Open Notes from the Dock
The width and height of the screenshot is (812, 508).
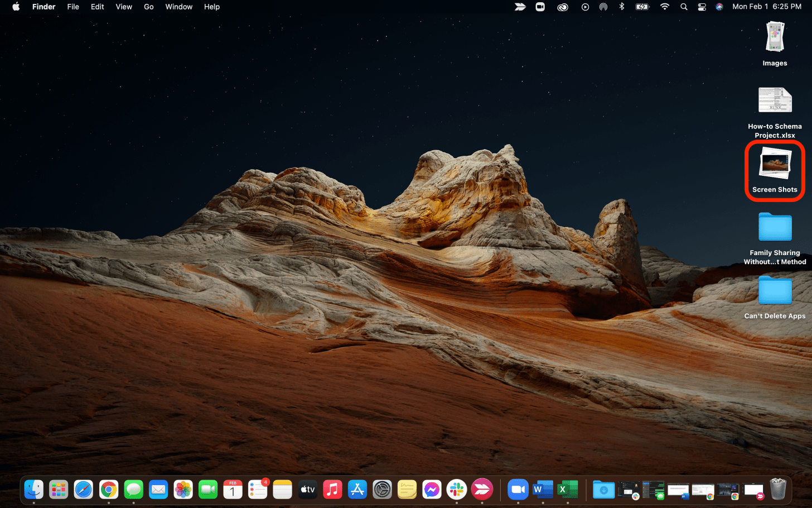282,490
